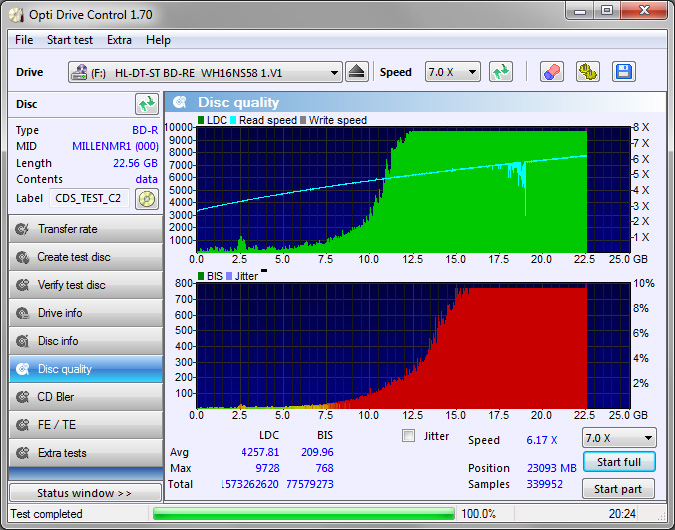Click the refresh speed icon in toolbar

501,72
